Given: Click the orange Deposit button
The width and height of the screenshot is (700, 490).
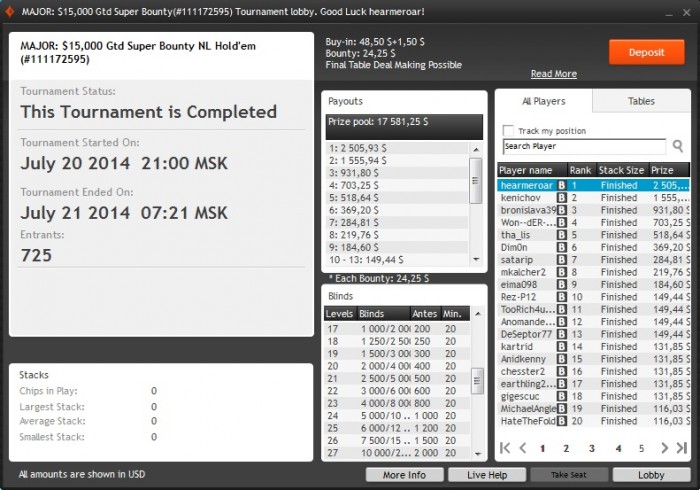Looking at the screenshot, I should [x=646, y=52].
